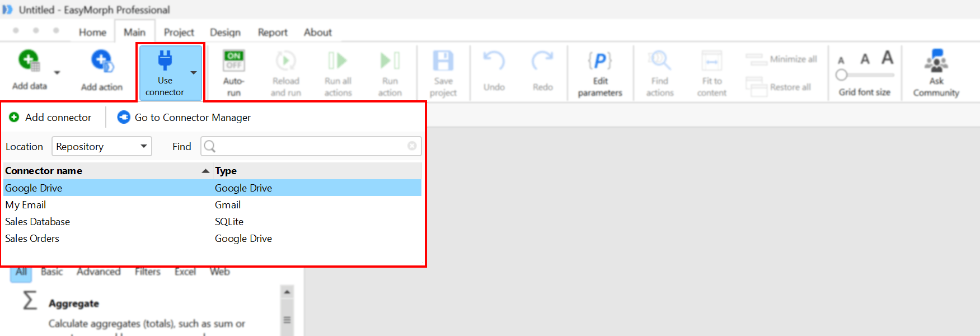This screenshot has height=336, width=980.
Task: Switch to the Main tab
Action: coord(134,32)
